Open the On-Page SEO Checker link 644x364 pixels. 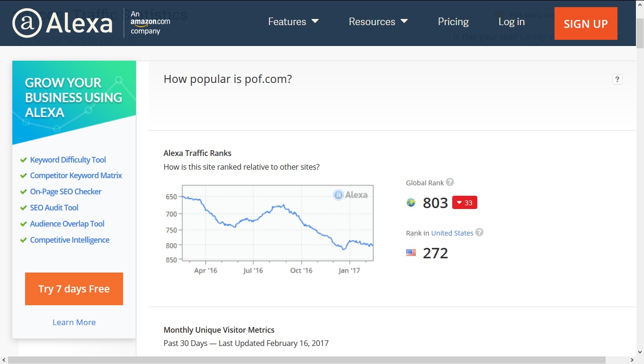point(66,191)
